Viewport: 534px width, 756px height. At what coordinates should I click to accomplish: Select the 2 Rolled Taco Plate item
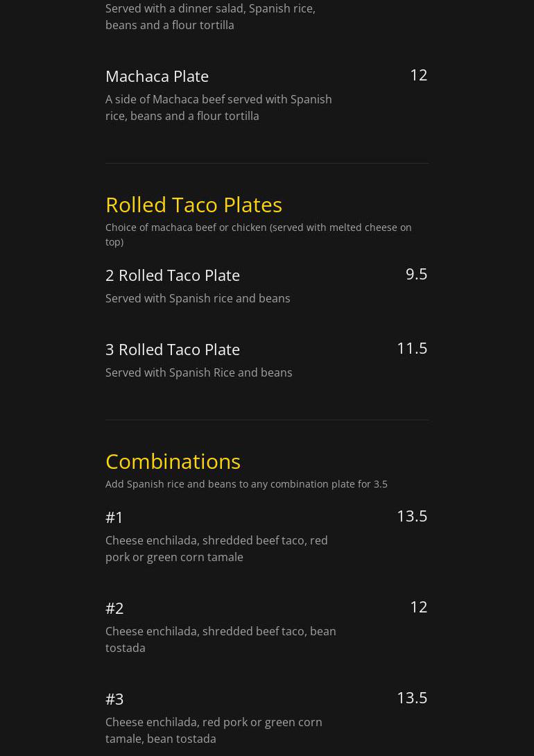173,275
